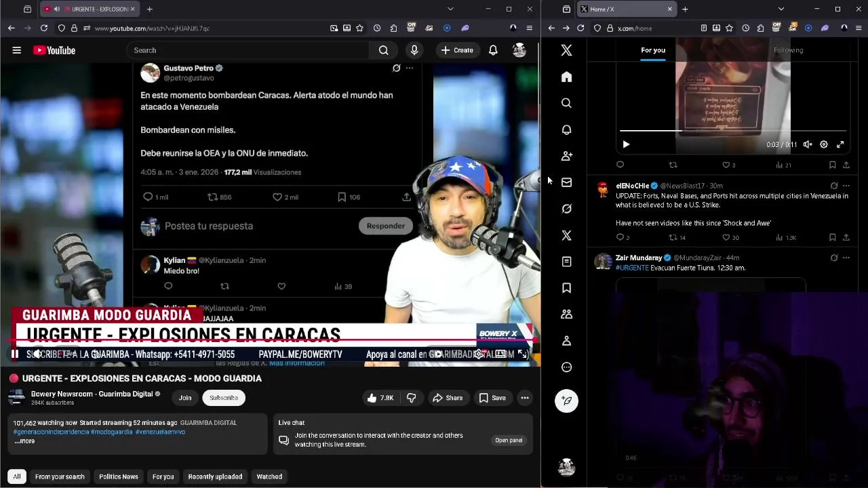Click the X logo atop the sidebar
Screen dimensions: 868x488
point(567,50)
